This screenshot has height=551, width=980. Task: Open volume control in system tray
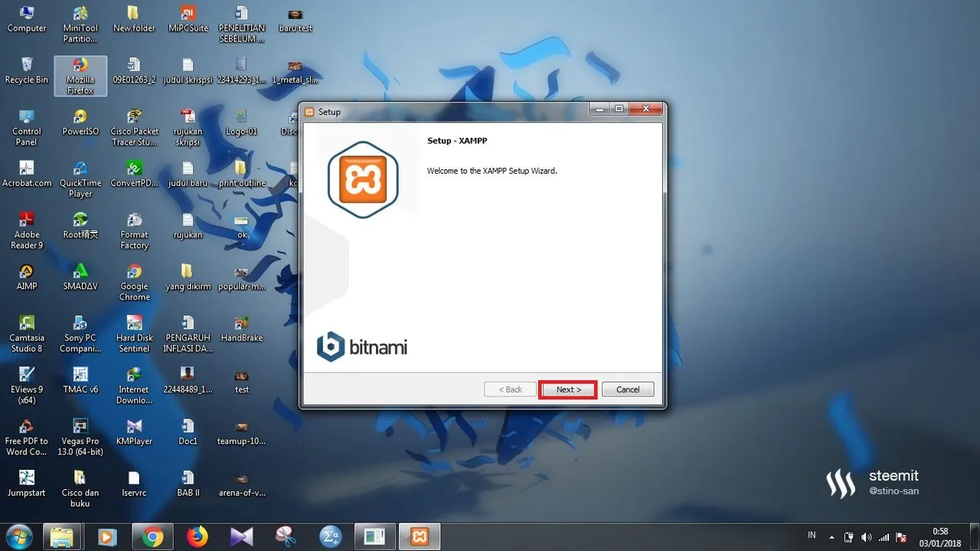[866, 537]
